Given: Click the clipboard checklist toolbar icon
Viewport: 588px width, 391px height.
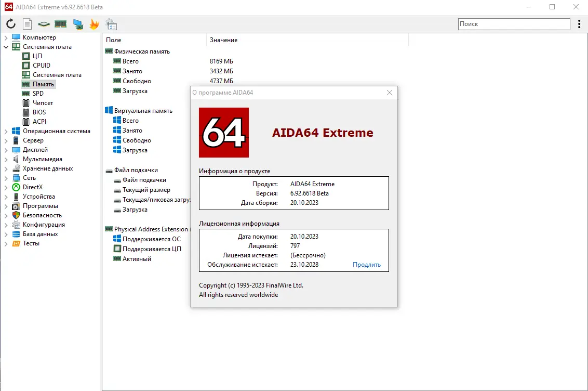Looking at the screenshot, I should [x=111, y=24].
